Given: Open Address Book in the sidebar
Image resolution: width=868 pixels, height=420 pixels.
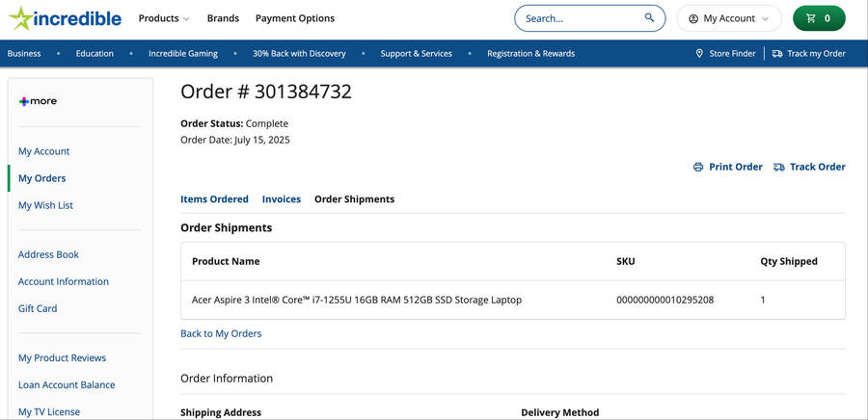Looking at the screenshot, I should [x=48, y=254].
